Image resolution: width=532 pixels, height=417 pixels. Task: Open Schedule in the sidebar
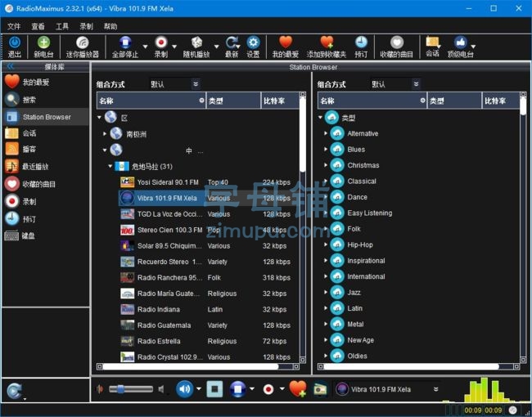click(46, 219)
